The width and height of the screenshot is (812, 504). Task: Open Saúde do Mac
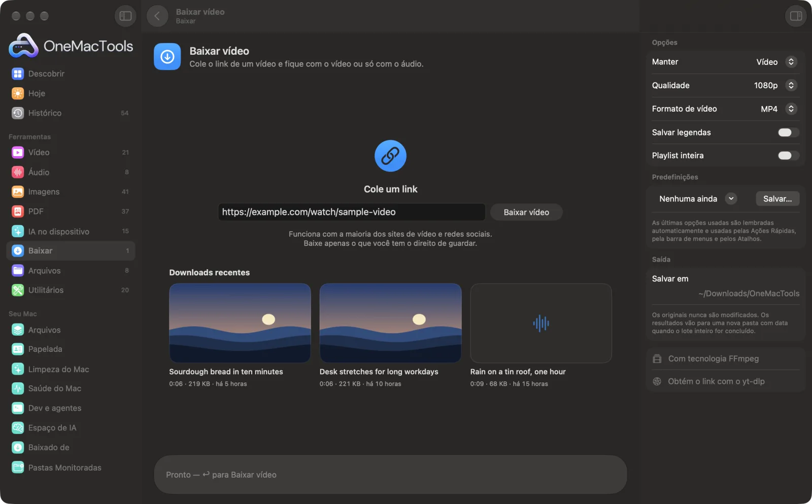pos(71,388)
